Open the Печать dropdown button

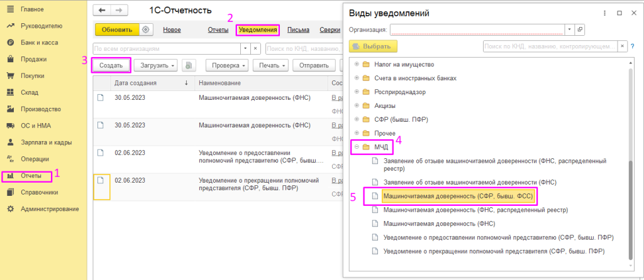(270, 65)
